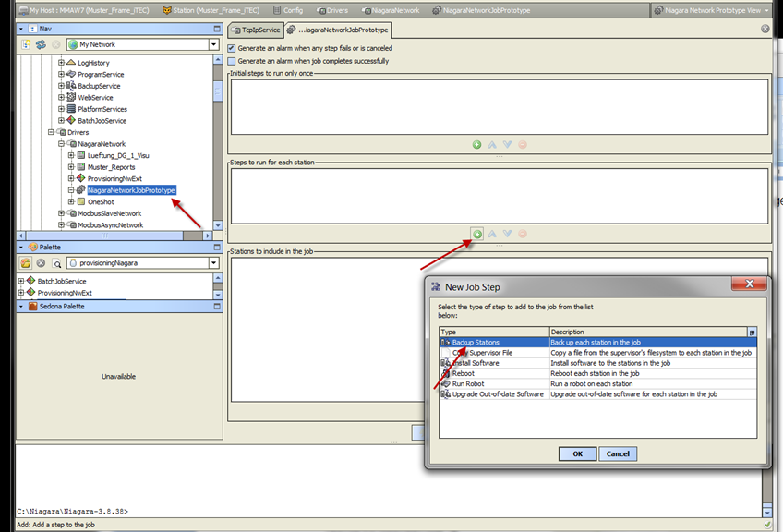Click the Config breadcrumb item
Viewport: 783px width, 532px height.
(288, 10)
